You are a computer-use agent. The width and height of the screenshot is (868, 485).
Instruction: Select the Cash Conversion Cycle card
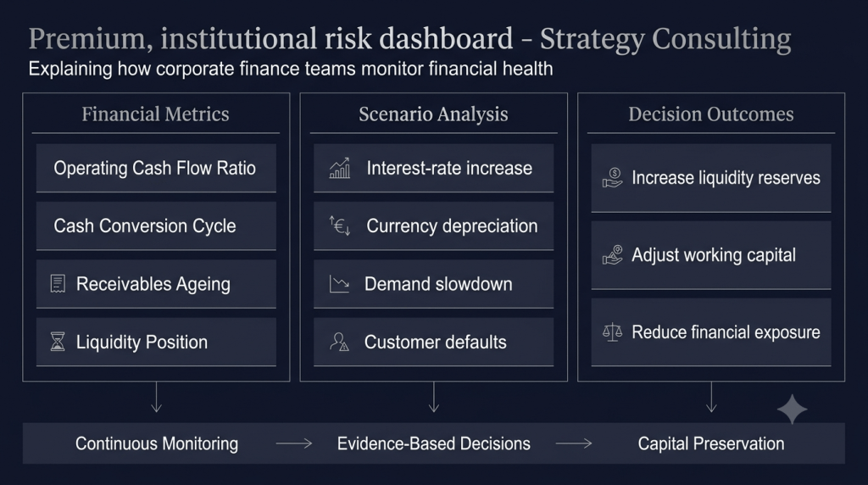pos(156,226)
